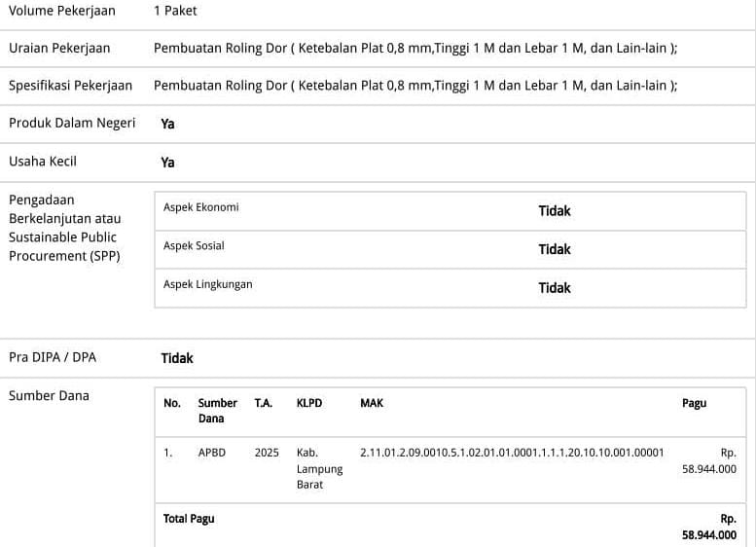756x547 pixels.
Task: Select the Uraian Pekerjaan description text
Action: (x=415, y=48)
